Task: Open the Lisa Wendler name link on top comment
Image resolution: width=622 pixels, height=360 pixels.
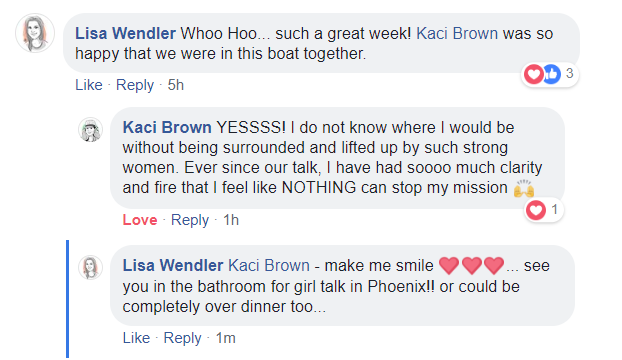Action: [x=125, y=33]
